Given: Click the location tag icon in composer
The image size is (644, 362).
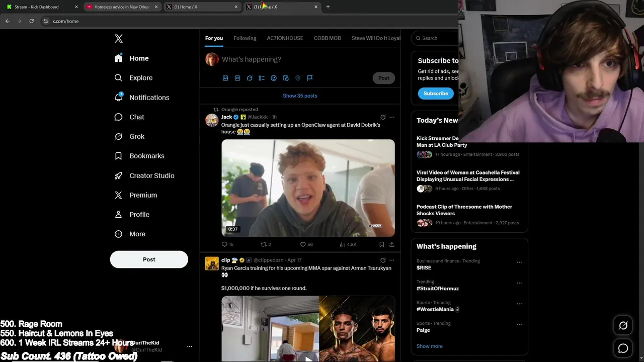Looking at the screenshot, I should [298, 78].
